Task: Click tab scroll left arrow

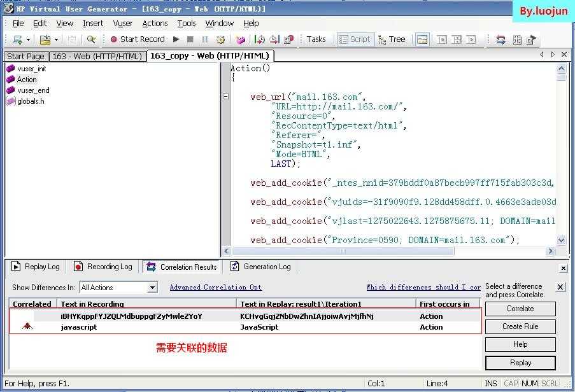Action: 542,55
